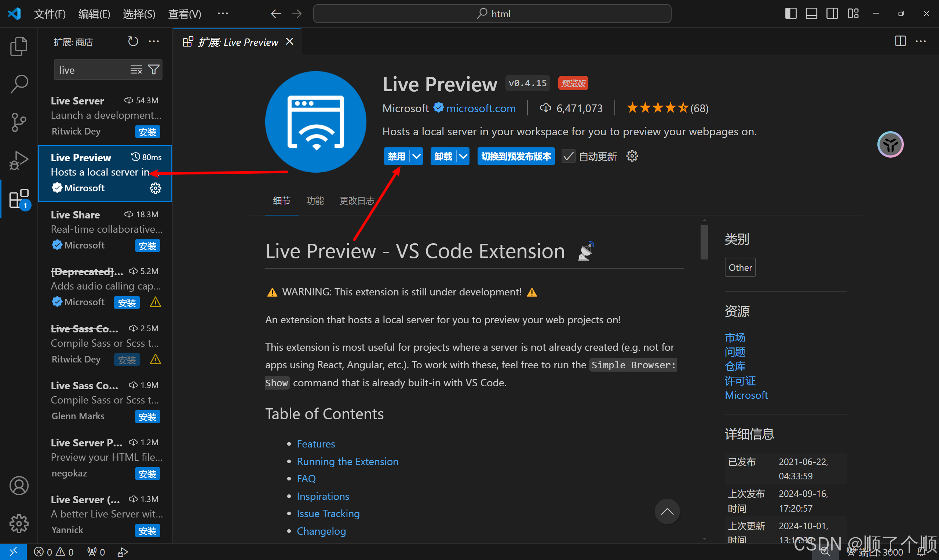The height and width of the screenshot is (560, 939).
Task: Click the readme vertical scrollbar thumb
Action: pos(704,242)
